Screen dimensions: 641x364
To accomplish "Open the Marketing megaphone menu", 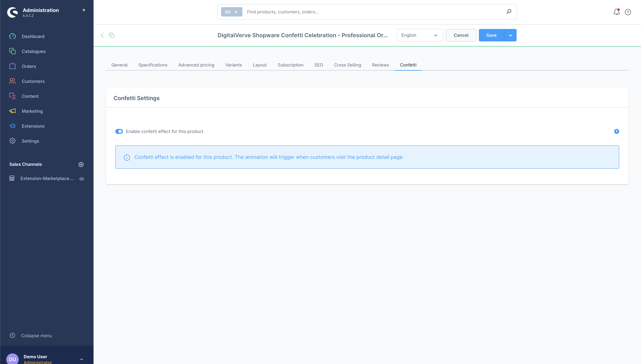I will click(x=32, y=111).
